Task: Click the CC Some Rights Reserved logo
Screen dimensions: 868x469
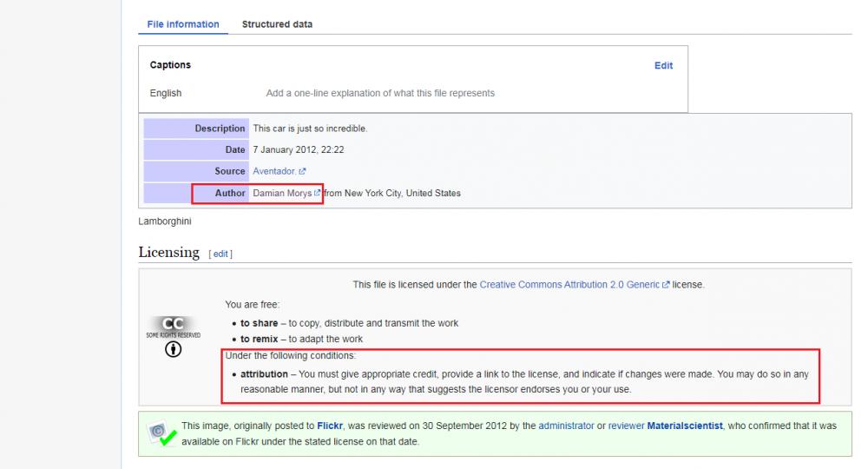Action: point(174,327)
